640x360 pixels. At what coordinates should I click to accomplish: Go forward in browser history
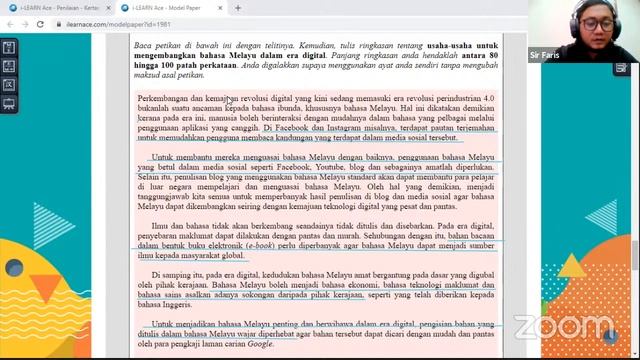25,24
